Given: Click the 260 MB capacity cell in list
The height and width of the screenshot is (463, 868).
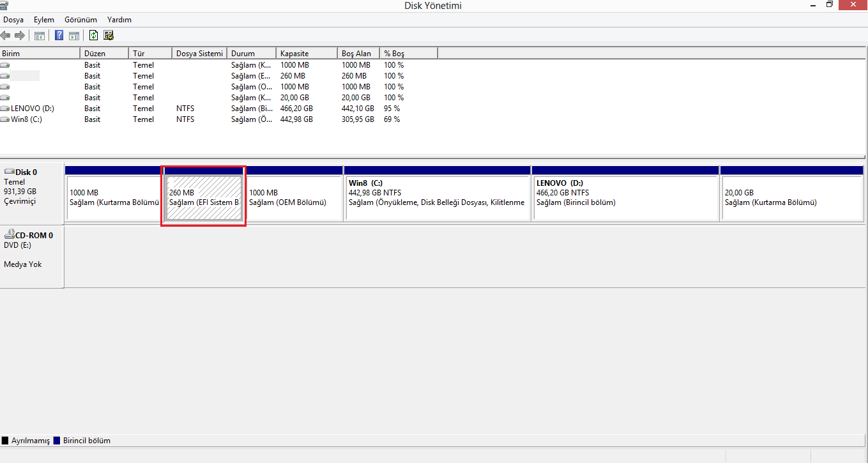Looking at the screenshot, I should [x=293, y=76].
